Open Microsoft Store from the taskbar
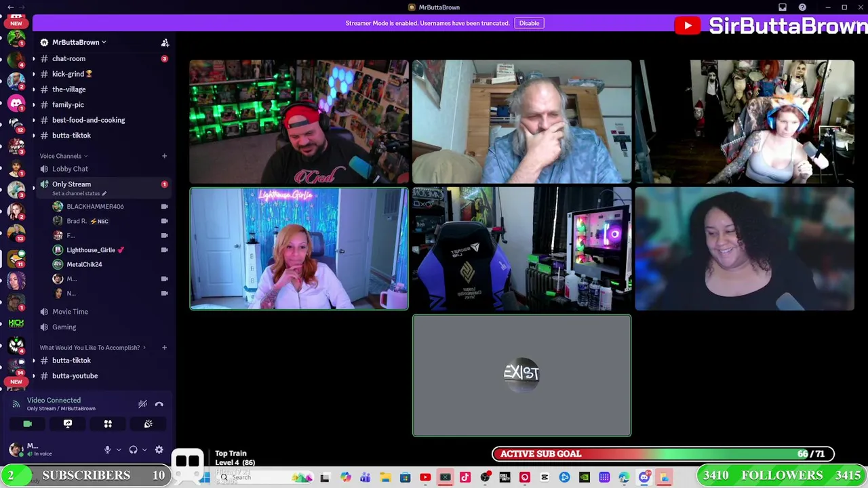The height and width of the screenshot is (488, 868). (406, 477)
